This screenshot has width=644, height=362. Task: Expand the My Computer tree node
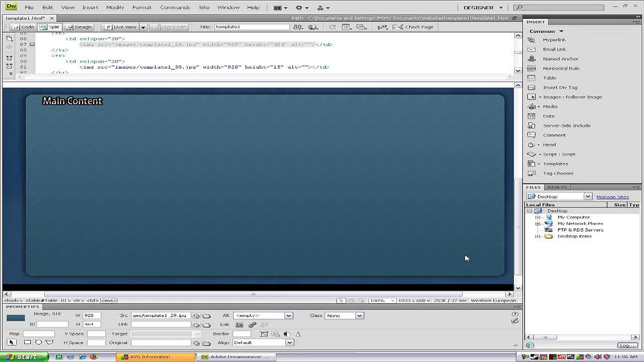[538, 217]
